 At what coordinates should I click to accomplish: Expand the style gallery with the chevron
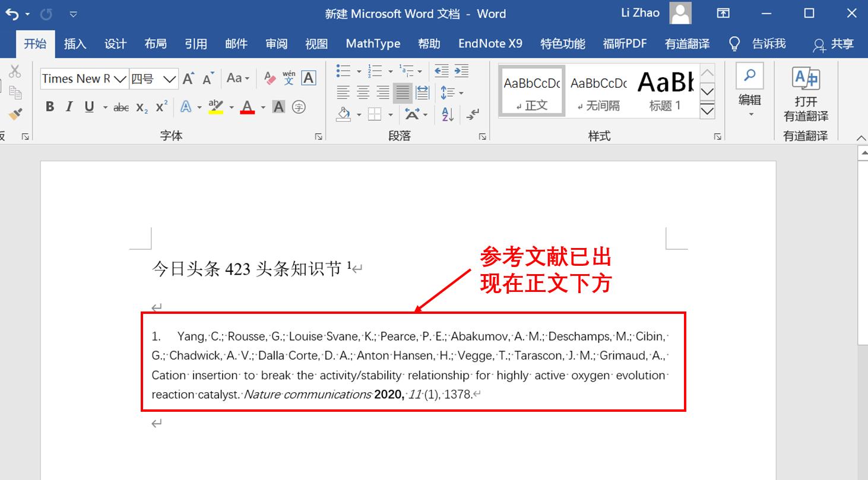[707, 110]
